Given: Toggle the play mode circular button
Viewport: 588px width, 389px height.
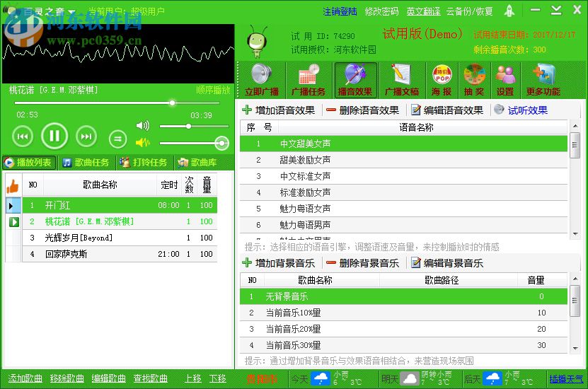Looking at the screenshot, I should pos(117,139).
